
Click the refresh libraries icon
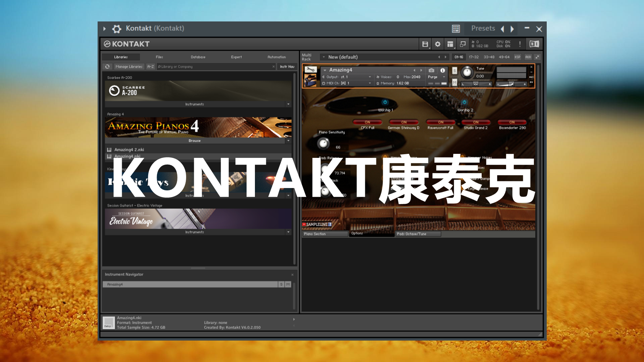pos(107,67)
